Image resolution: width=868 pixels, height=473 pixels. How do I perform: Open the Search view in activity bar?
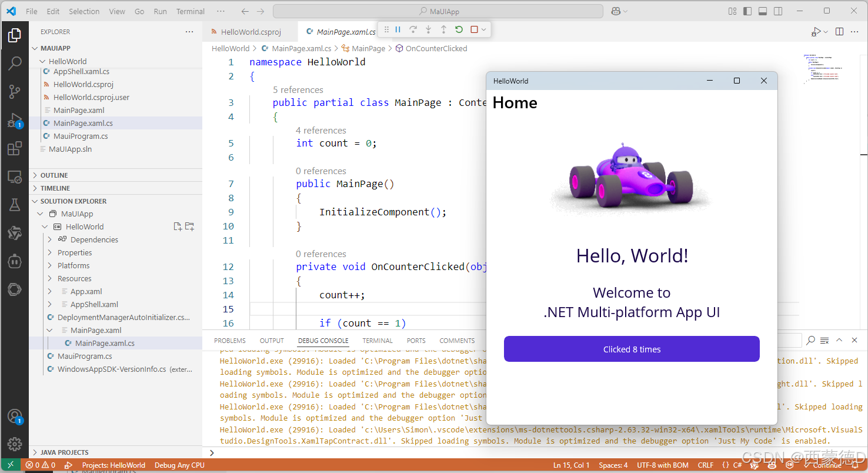pyautogui.click(x=15, y=64)
